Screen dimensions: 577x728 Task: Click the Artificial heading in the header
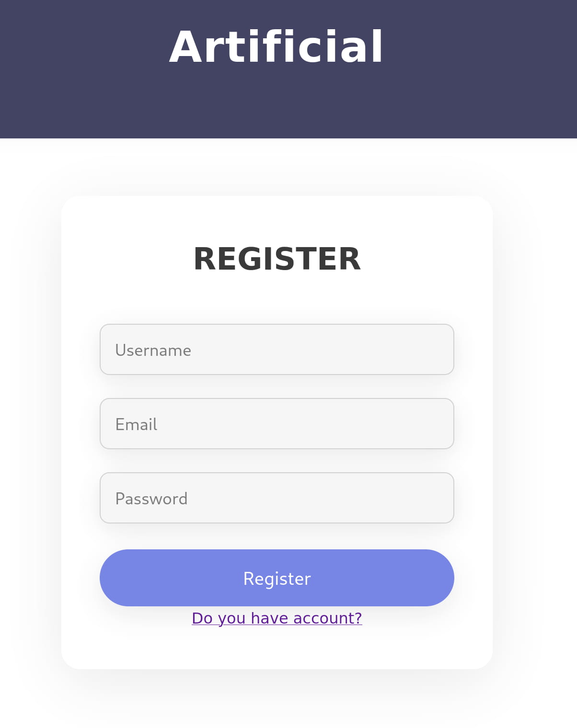pos(277,47)
